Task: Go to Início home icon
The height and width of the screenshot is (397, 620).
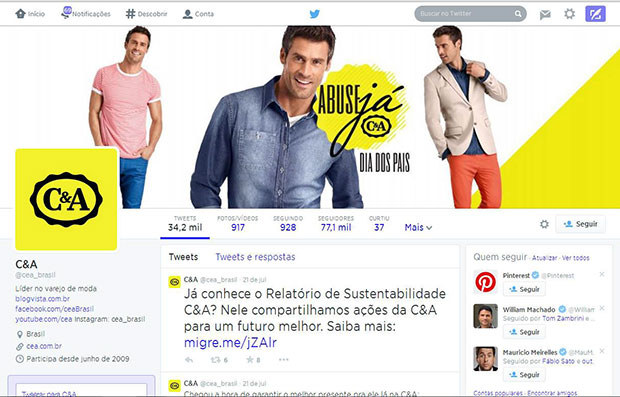Action: [x=21, y=14]
